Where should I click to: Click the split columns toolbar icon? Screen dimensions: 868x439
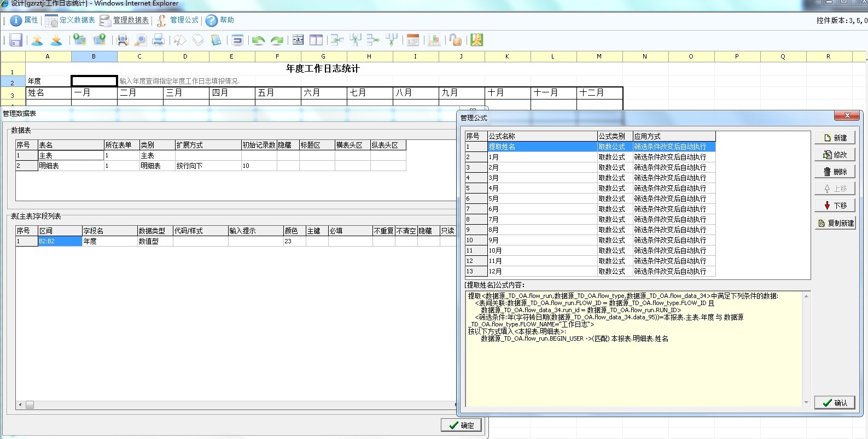[316, 40]
